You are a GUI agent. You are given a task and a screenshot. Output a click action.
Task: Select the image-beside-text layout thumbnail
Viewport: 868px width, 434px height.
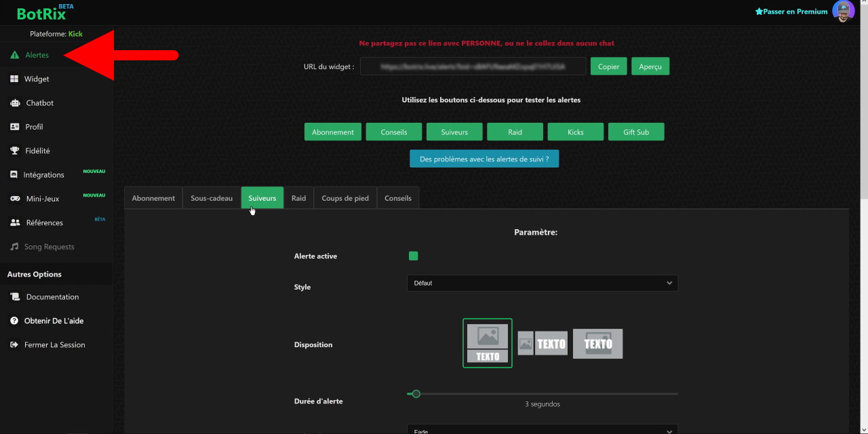click(542, 343)
